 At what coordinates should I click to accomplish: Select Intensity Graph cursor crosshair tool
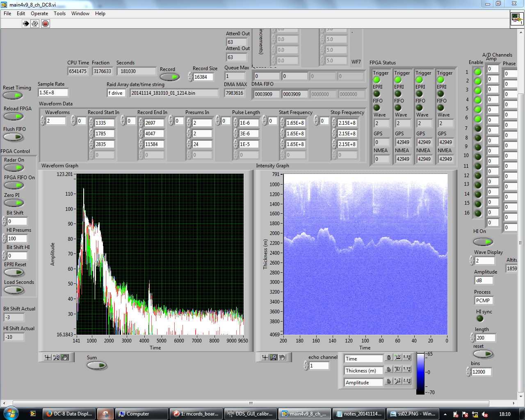265,357
